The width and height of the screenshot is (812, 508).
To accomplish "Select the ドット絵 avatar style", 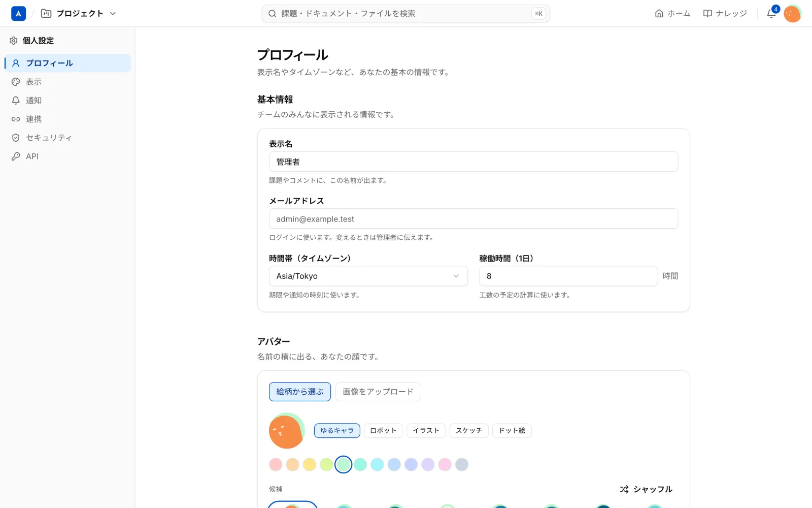I will tap(512, 430).
